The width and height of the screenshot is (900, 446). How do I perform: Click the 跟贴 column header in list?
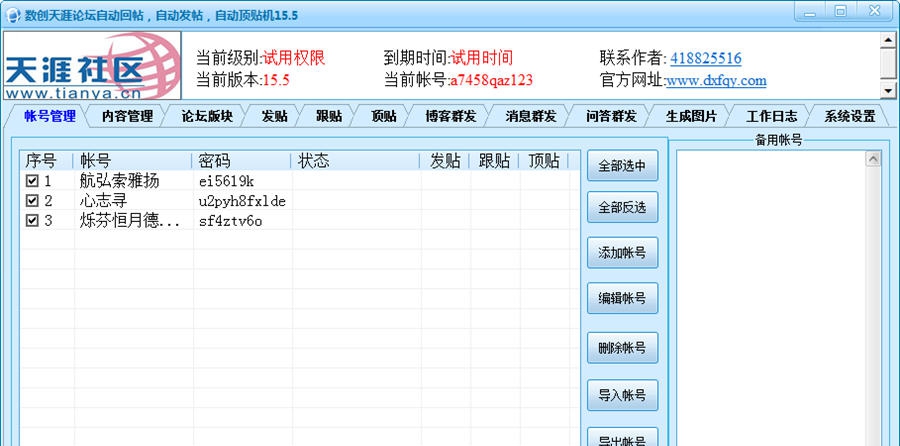494,161
